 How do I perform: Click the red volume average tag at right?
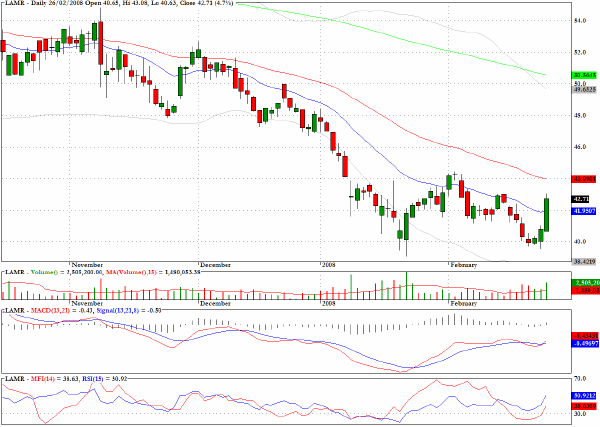pos(585,290)
